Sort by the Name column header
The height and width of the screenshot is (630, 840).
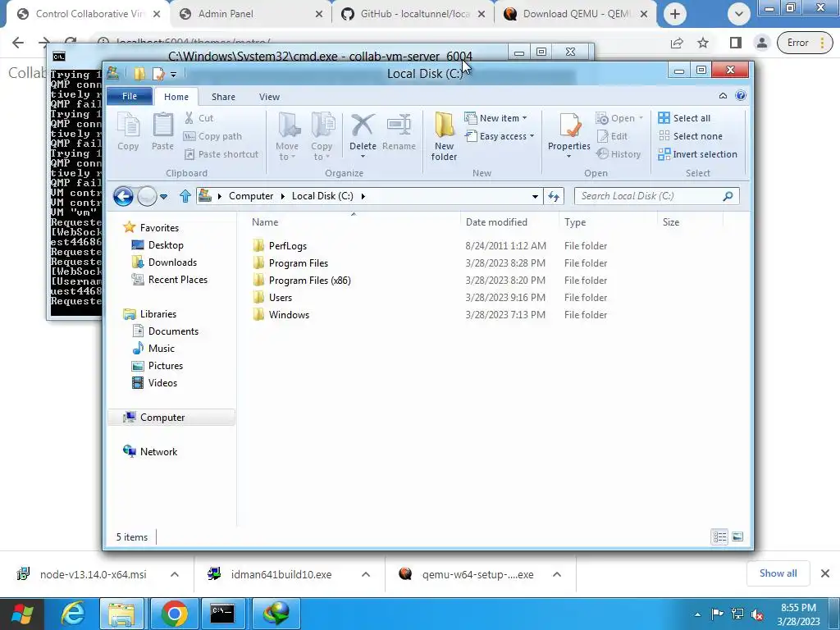265,222
